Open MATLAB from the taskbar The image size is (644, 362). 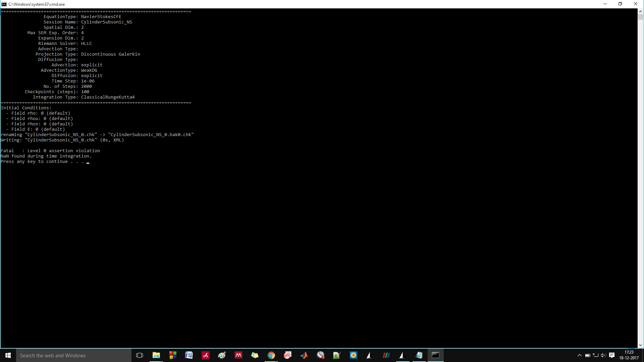click(x=304, y=355)
